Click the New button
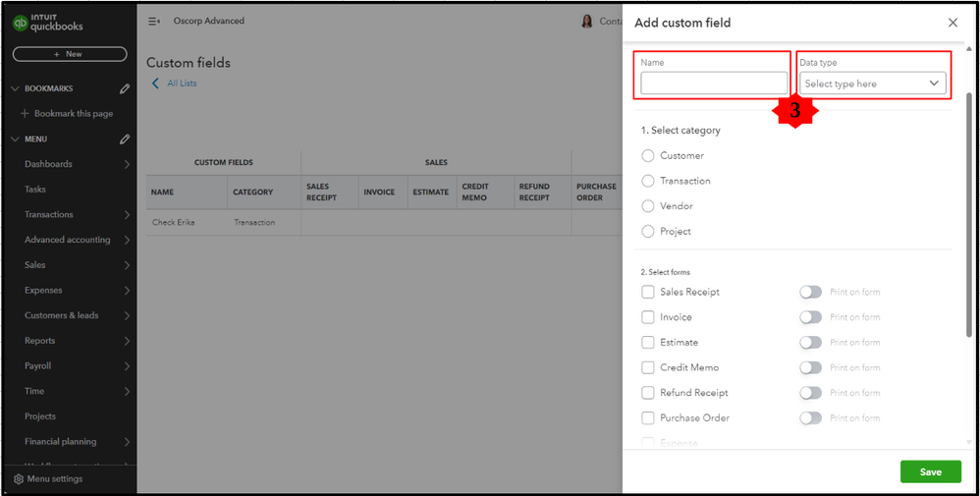Screen dimensions: 980x496 click(70, 54)
